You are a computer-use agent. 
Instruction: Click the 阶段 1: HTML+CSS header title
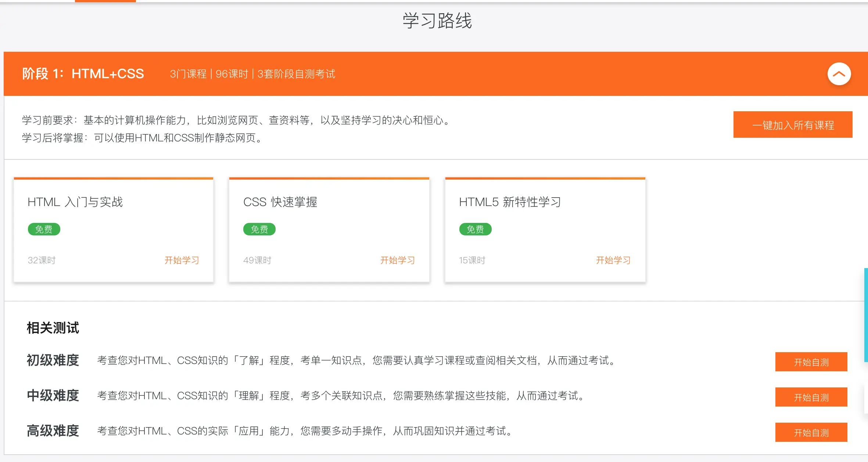(x=83, y=74)
